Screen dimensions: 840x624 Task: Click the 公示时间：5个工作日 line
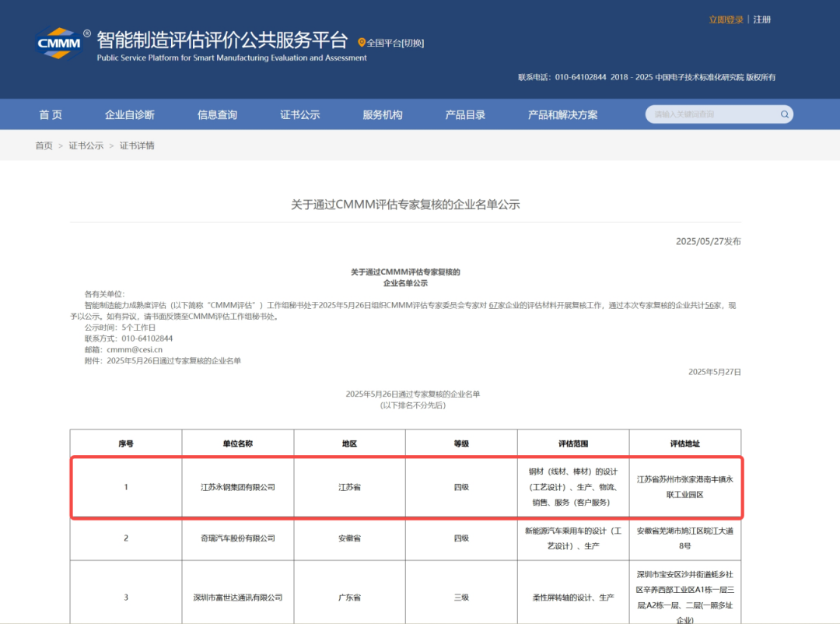(120, 328)
